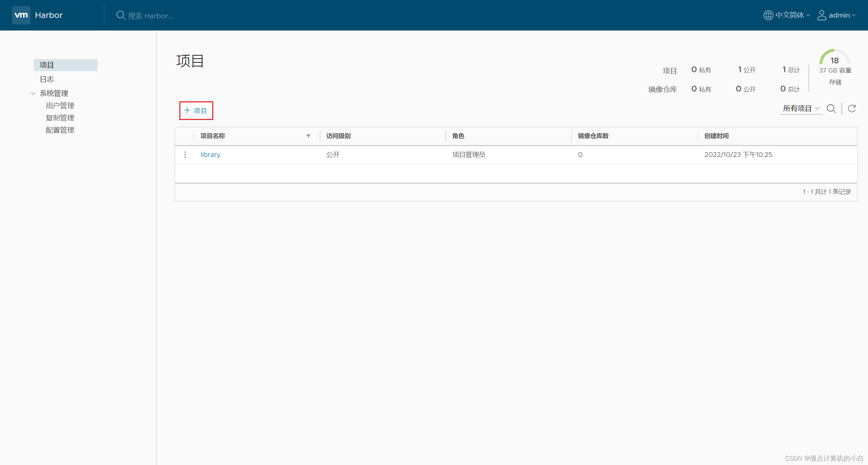Sort by 创建时间 column header
Image resolution: width=868 pixels, height=465 pixels.
pos(716,136)
